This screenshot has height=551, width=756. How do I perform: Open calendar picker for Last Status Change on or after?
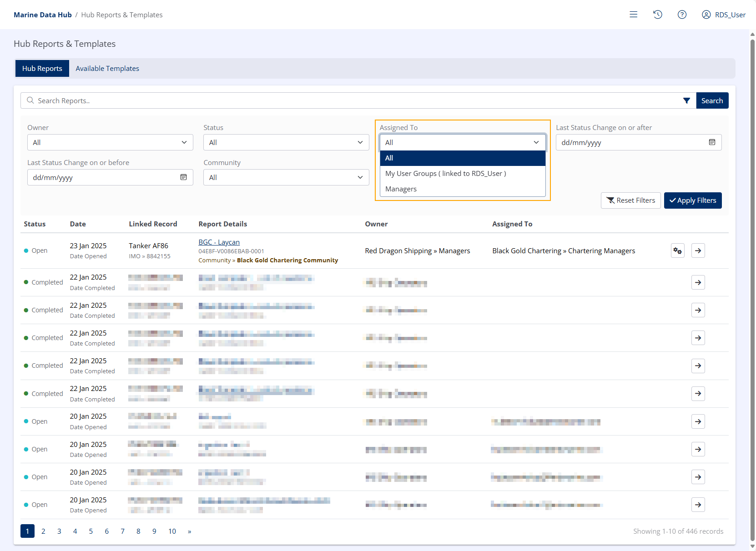click(712, 142)
